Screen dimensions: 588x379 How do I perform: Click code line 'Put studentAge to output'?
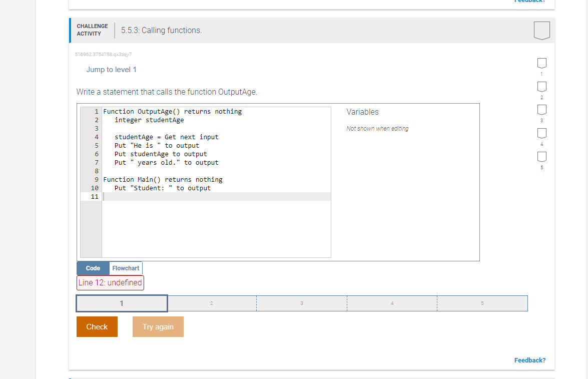161,154
